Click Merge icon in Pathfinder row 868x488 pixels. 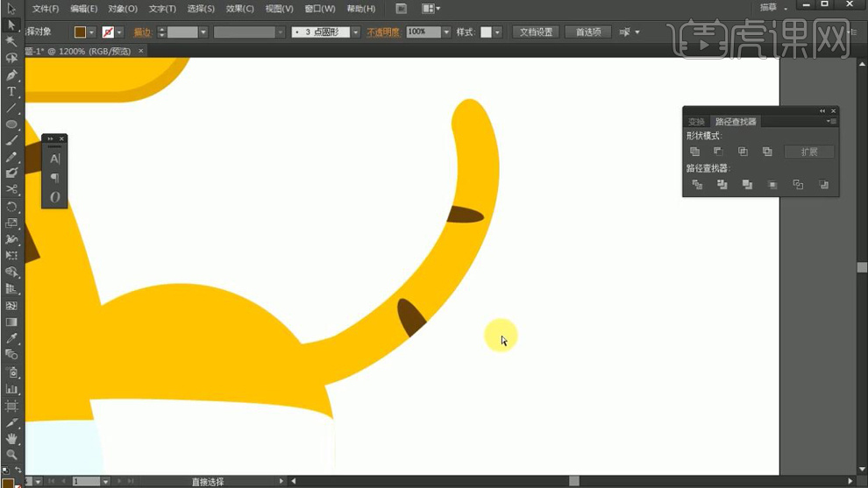coord(747,184)
